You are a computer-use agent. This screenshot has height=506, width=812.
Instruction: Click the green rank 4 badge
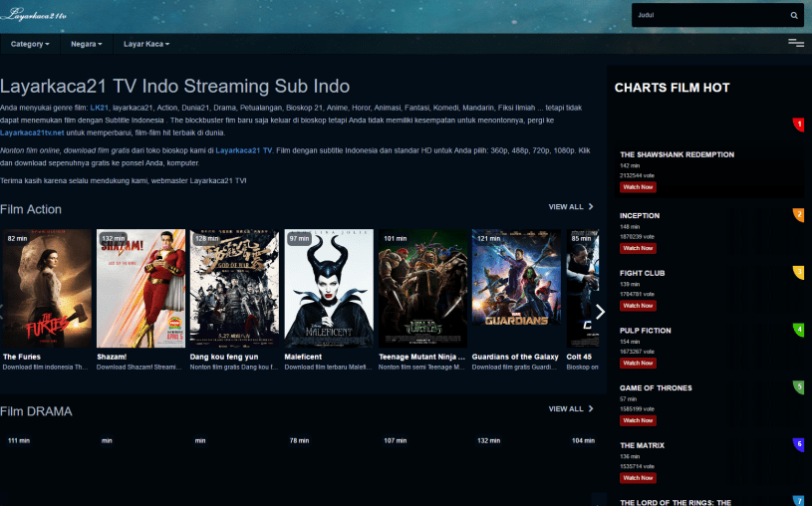pos(798,330)
